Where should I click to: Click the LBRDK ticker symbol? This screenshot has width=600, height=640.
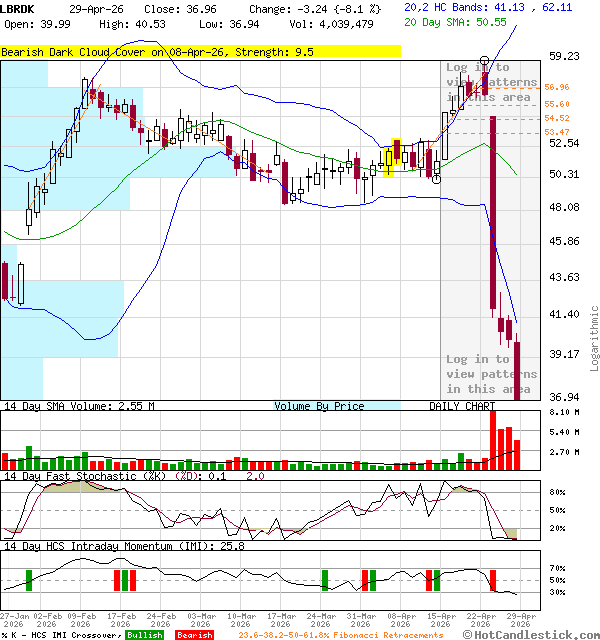[18, 8]
